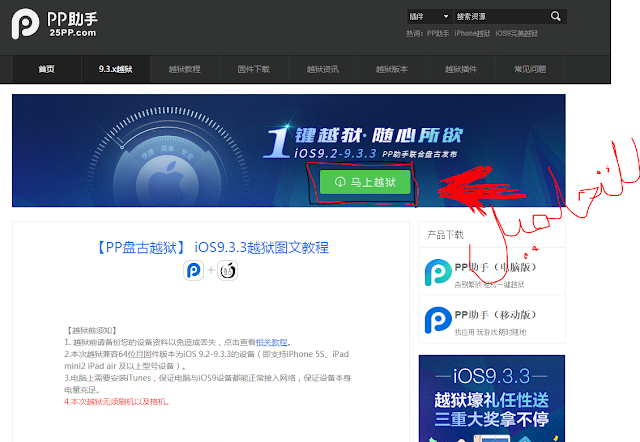The image size is (640, 442).
Task: Focus the 搜索资源 search field
Action: tap(502, 16)
